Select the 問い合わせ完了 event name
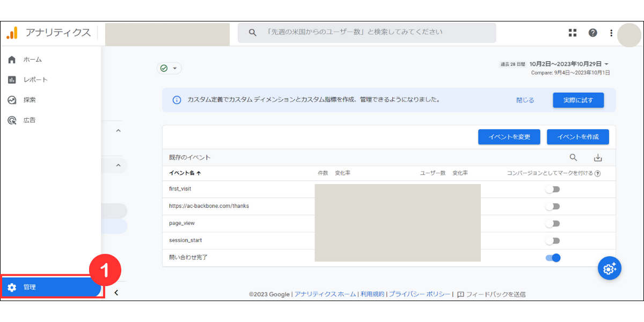Image resolution: width=644 pixels, height=322 pixels. click(x=188, y=258)
